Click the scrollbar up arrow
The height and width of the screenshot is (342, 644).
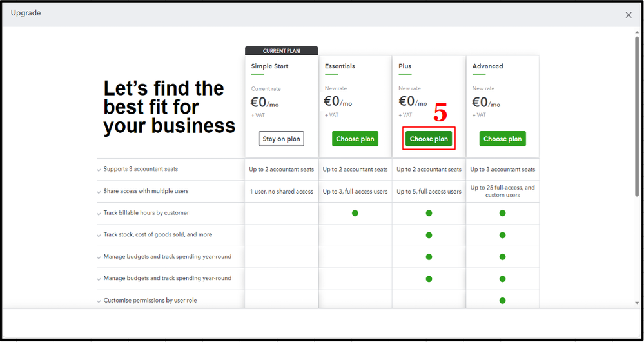point(637,32)
